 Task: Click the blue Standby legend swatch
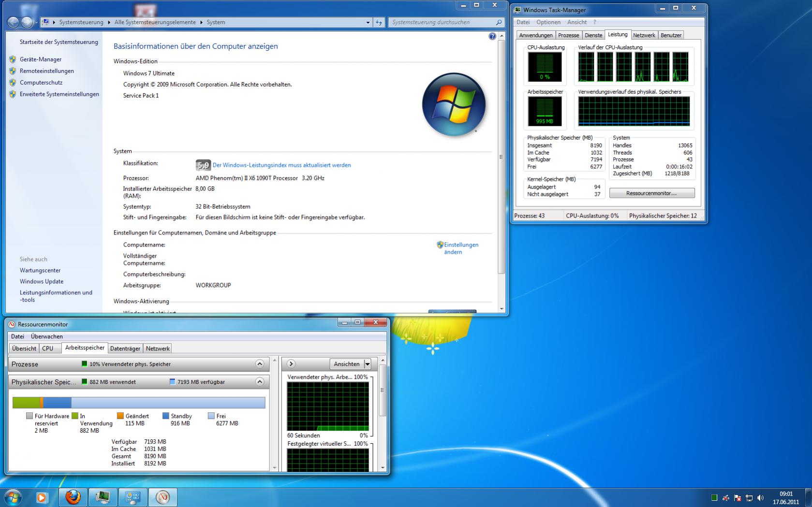coord(166,416)
